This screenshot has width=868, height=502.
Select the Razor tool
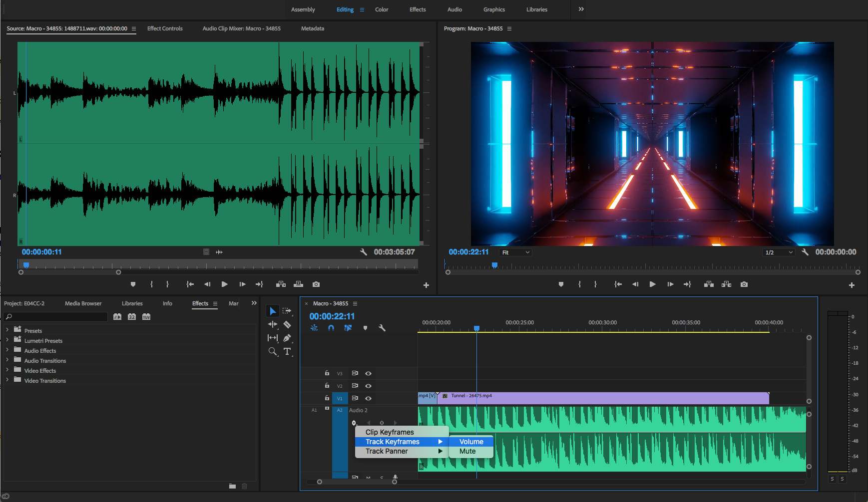coord(287,324)
